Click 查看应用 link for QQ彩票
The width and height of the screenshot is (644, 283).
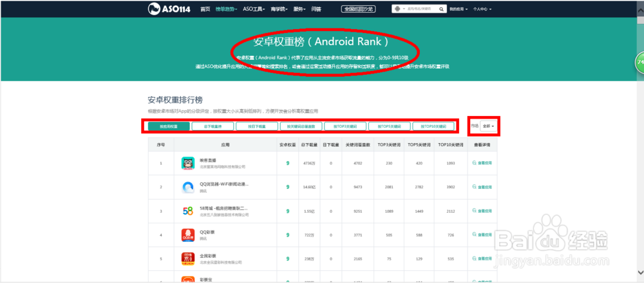[482, 235]
